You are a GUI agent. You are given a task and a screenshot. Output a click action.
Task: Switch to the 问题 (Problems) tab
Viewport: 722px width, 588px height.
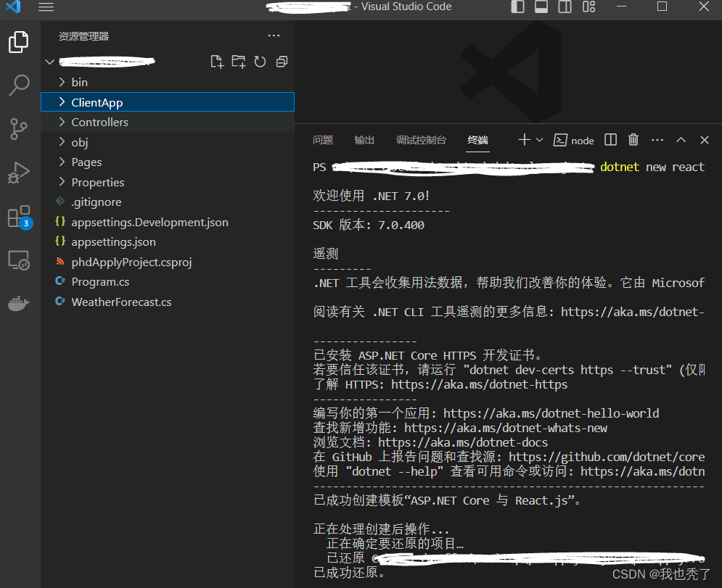pos(323,140)
